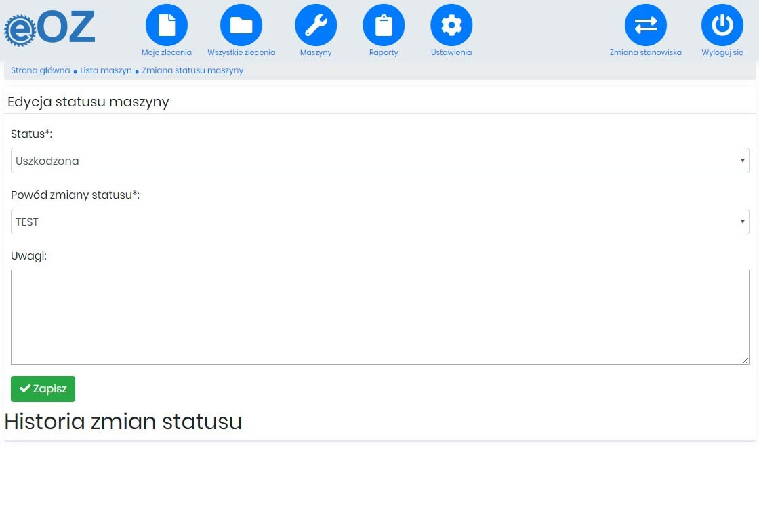The width and height of the screenshot is (759, 532).
Task: Click the 'Status*:' field label
Action: pos(31,134)
